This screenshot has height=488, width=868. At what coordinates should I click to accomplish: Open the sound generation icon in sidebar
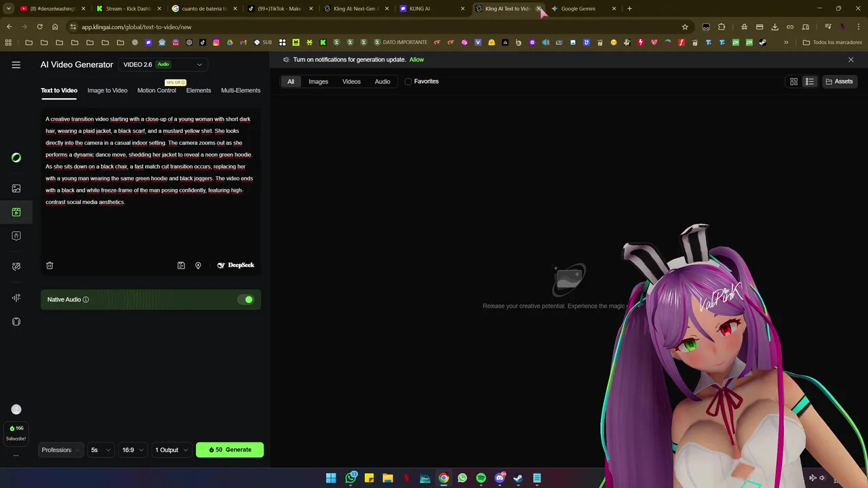click(x=16, y=298)
